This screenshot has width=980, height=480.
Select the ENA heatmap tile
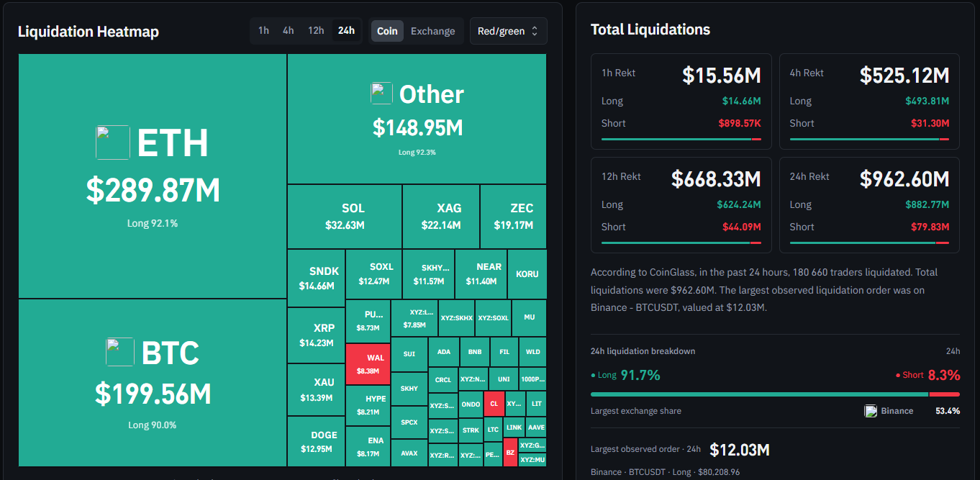[368, 447]
